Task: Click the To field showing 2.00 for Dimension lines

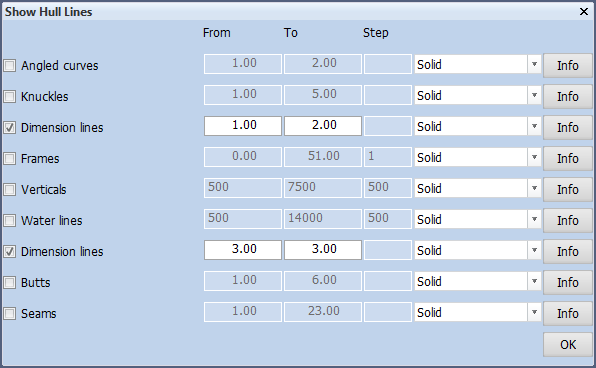Action: pos(323,126)
